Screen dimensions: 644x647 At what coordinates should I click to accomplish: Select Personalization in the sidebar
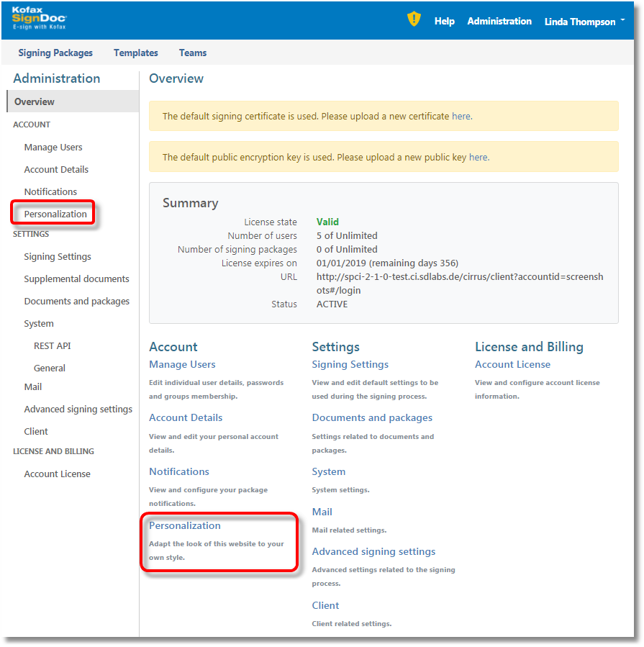tap(55, 214)
